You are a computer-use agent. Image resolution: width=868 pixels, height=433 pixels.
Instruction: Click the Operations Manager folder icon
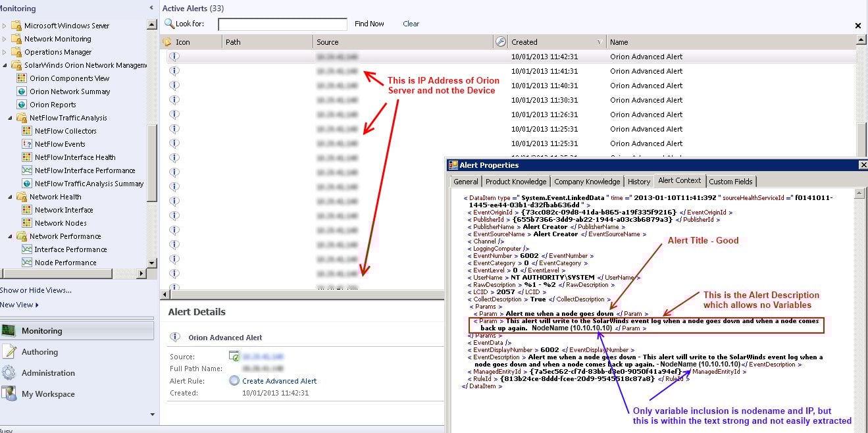[16, 52]
